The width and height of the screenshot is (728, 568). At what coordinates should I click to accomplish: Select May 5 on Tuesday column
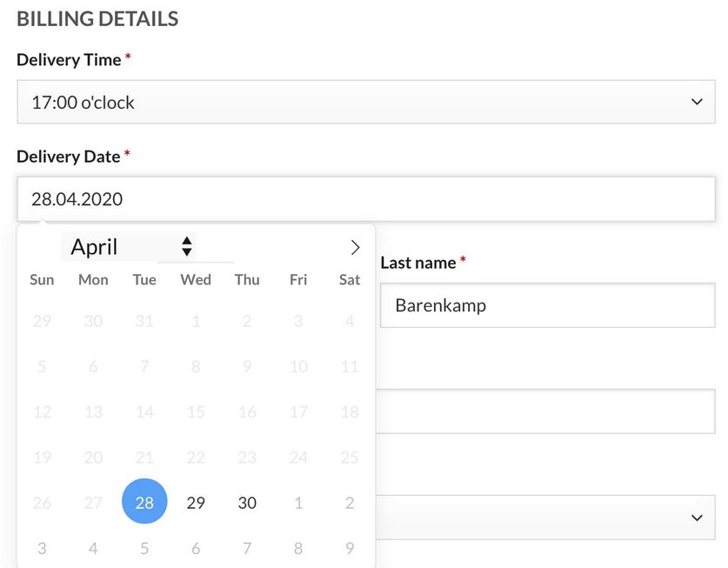click(x=144, y=548)
